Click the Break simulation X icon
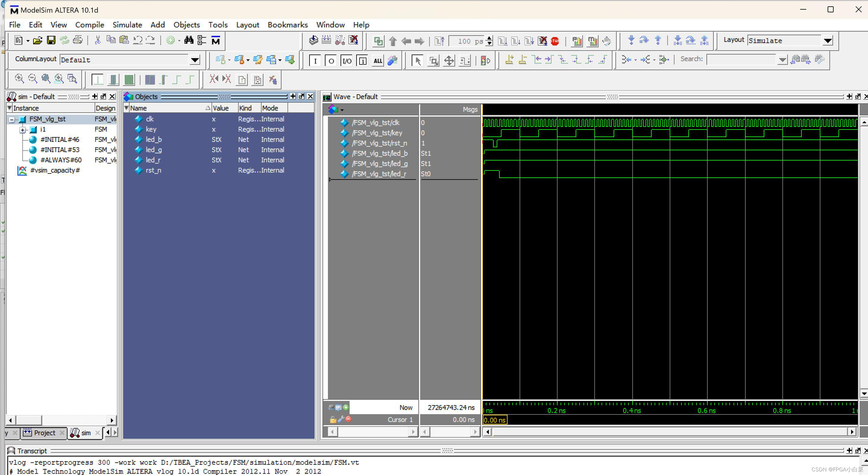 [x=542, y=41]
